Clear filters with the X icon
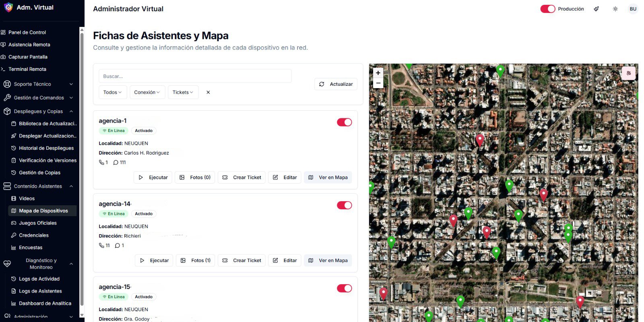The image size is (644, 322). pos(208,92)
